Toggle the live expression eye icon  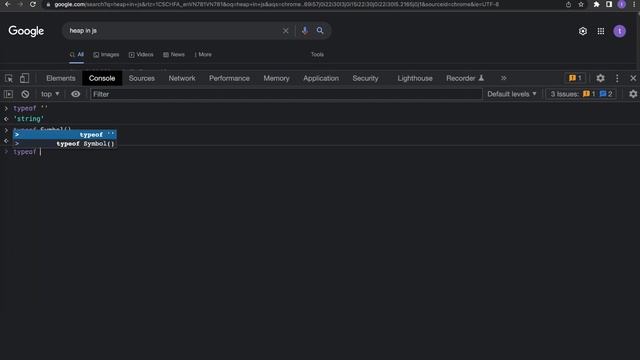click(x=76, y=94)
